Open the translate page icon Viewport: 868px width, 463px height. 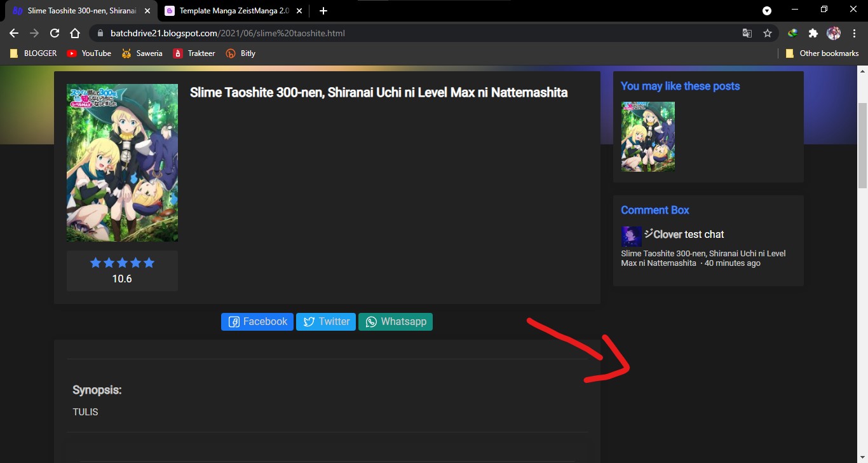tap(747, 33)
